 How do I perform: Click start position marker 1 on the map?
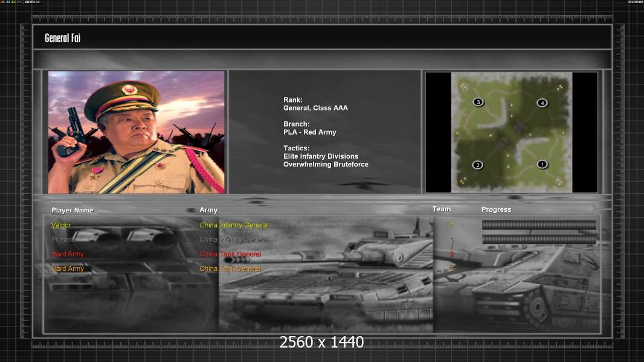tap(542, 164)
